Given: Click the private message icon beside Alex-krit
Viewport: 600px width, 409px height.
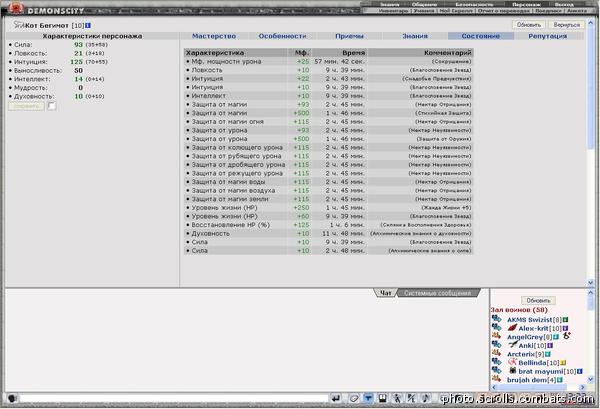Looking at the screenshot, I should (496, 328).
